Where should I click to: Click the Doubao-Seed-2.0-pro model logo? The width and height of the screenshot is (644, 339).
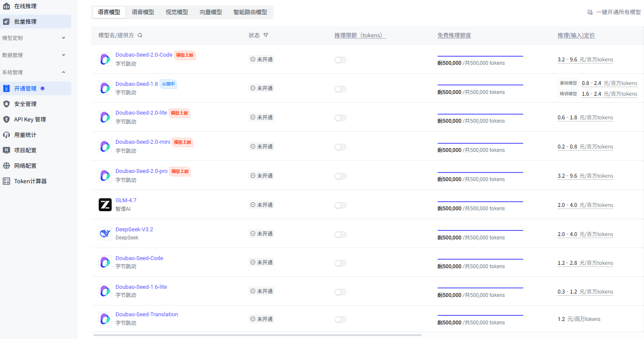coord(105,176)
